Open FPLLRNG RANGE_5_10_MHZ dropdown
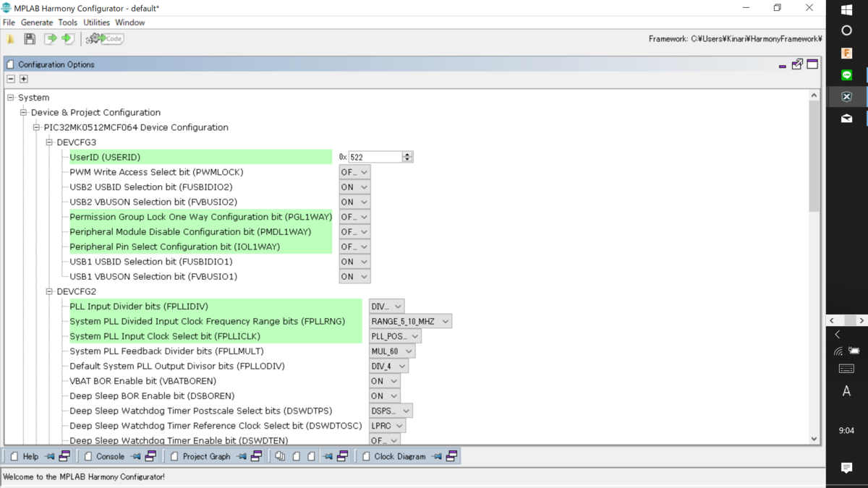 [410, 321]
